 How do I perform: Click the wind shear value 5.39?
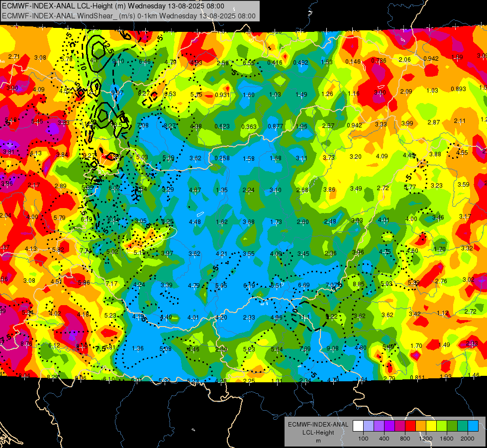click(x=413, y=283)
